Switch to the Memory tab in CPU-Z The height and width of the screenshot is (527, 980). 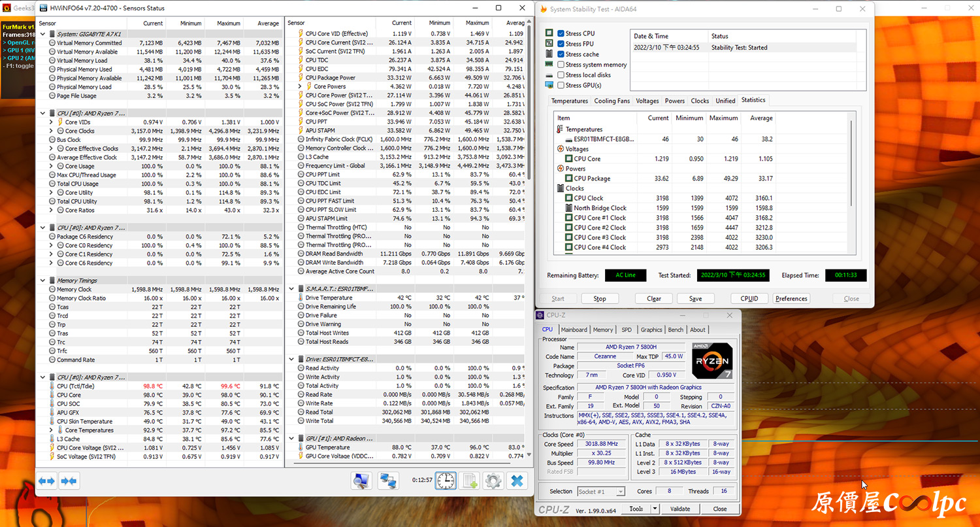(x=603, y=330)
